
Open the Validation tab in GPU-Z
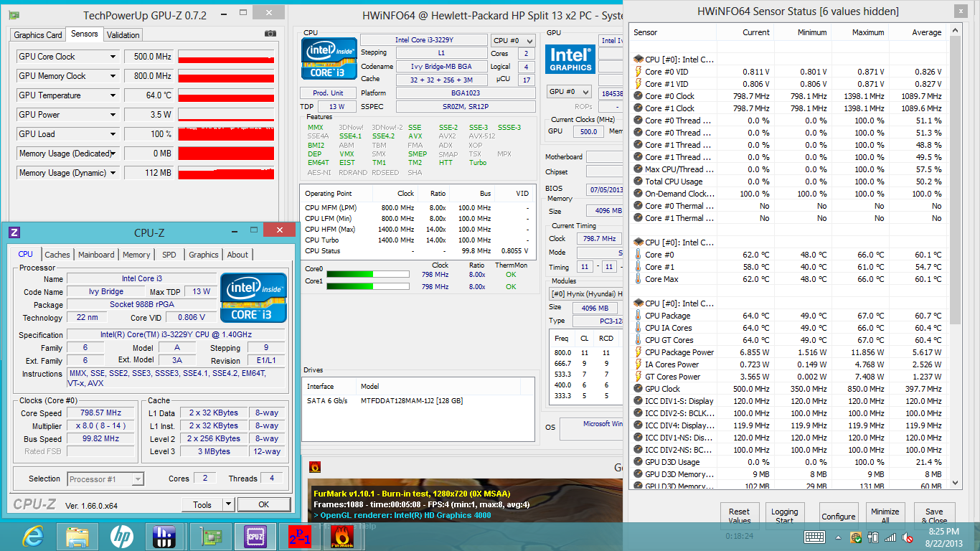[123, 35]
